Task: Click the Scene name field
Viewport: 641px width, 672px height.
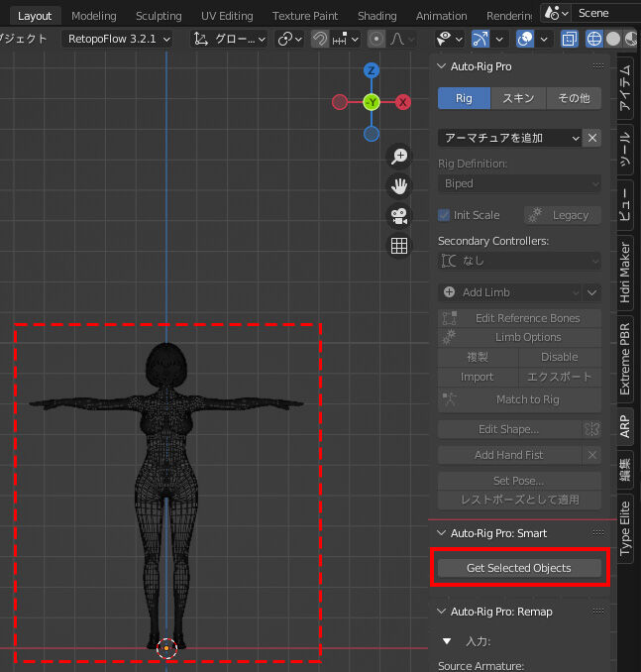Action: [606, 13]
